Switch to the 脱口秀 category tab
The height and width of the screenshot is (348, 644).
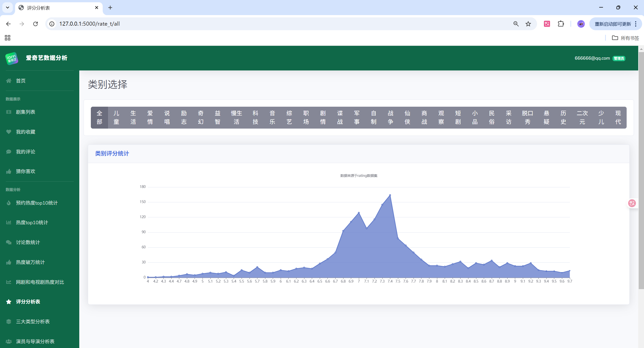[527, 118]
